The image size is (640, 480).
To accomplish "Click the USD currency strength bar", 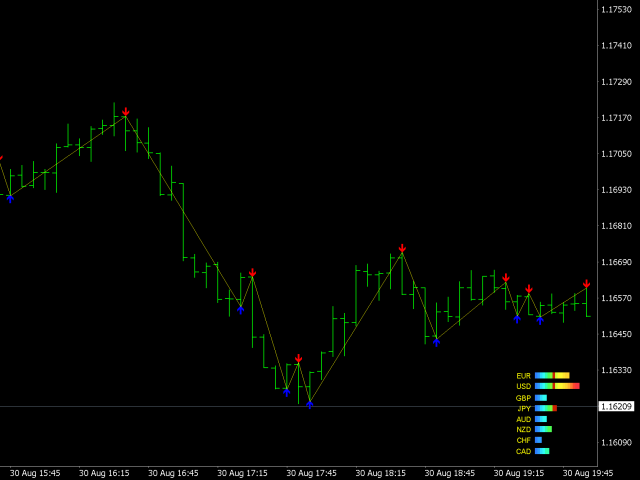I will (557, 386).
